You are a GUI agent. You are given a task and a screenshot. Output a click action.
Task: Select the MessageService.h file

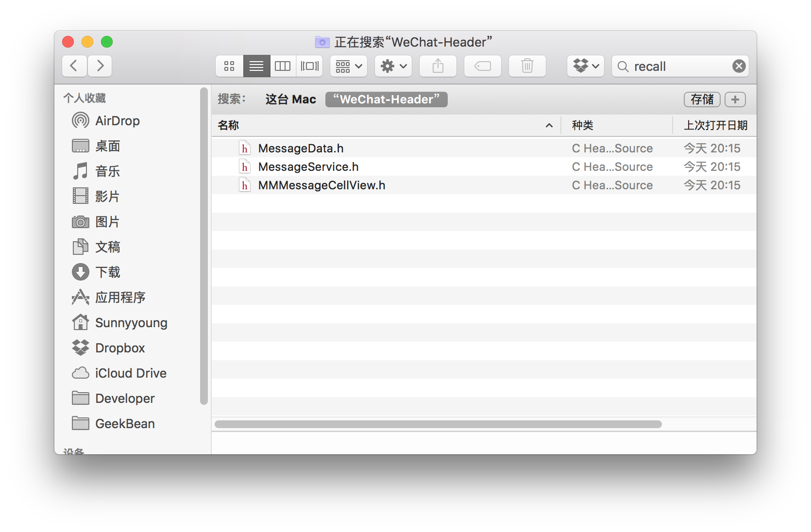tap(308, 167)
